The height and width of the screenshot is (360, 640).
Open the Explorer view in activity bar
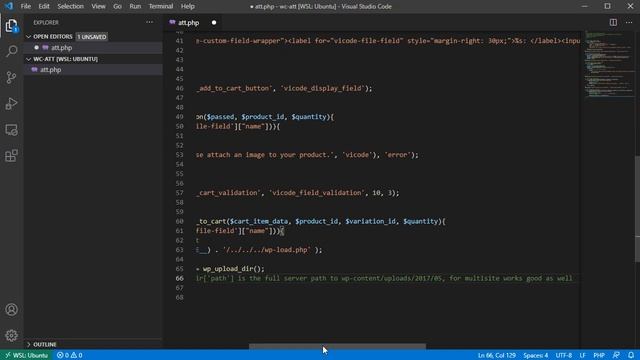tap(11, 26)
